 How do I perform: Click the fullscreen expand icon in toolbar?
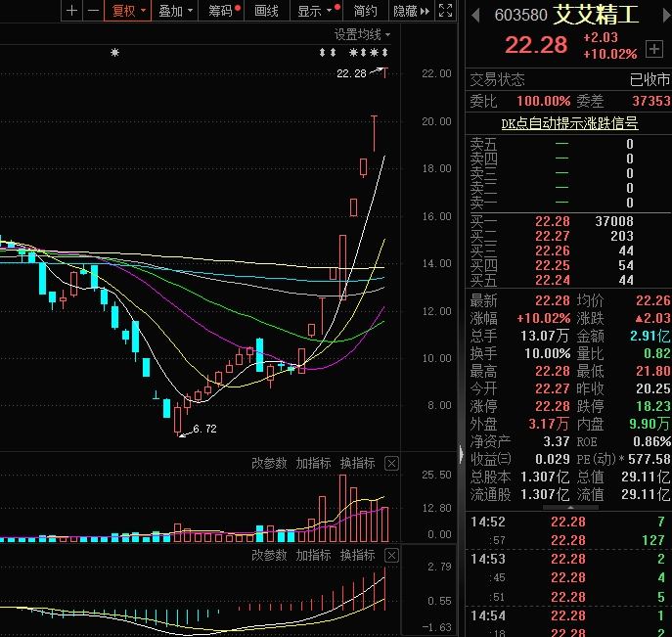coord(445,11)
